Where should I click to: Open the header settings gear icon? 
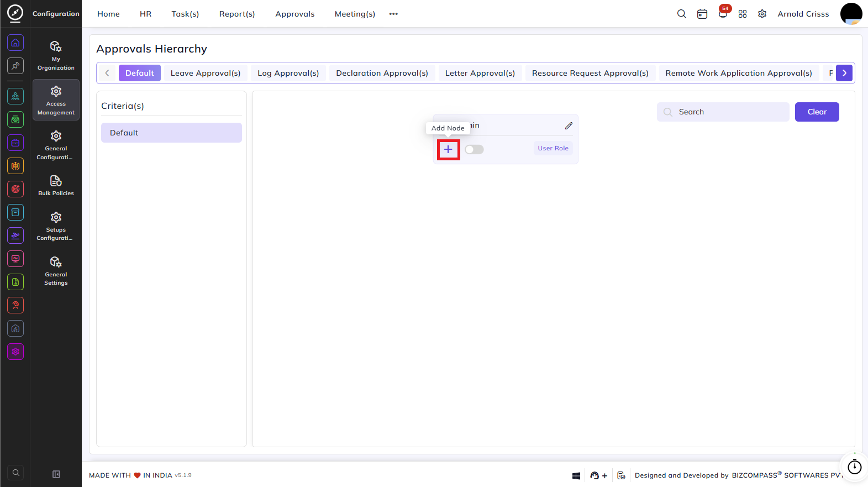762,14
